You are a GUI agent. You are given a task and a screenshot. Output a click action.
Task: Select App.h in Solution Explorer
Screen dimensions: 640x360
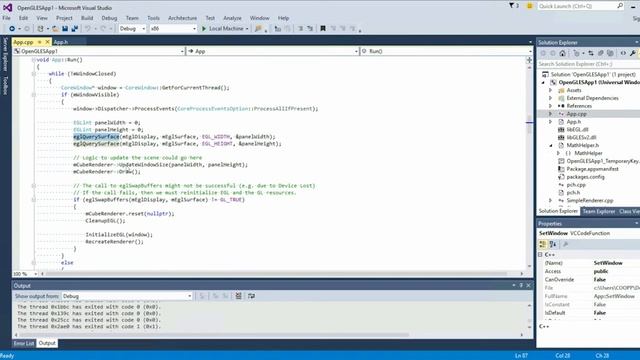pos(573,122)
